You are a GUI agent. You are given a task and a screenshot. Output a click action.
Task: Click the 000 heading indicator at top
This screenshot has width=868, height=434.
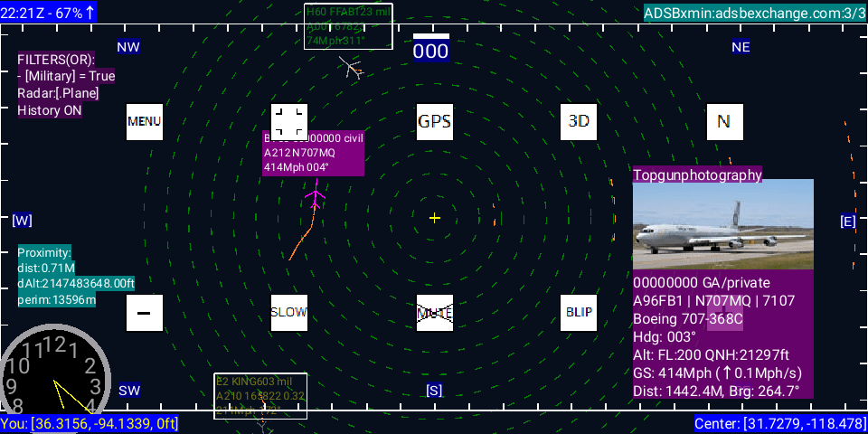[x=430, y=50]
